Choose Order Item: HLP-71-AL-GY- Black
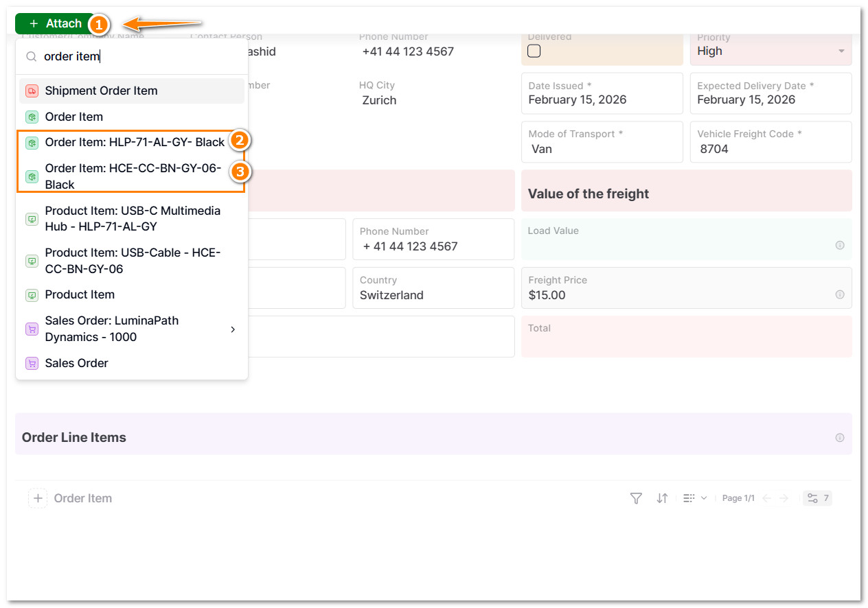 tap(134, 143)
